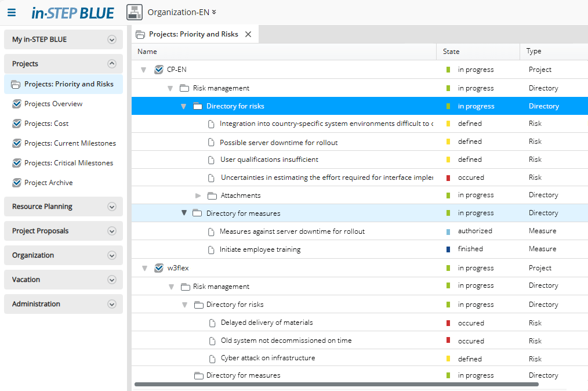Click the folder icon of Risk management

click(183, 88)
